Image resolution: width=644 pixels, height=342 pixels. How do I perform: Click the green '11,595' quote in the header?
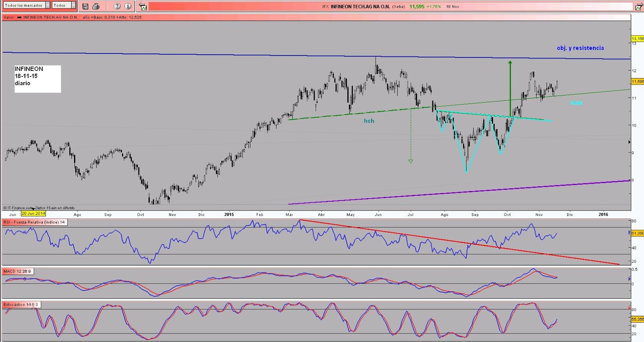(x=417, y=6)
